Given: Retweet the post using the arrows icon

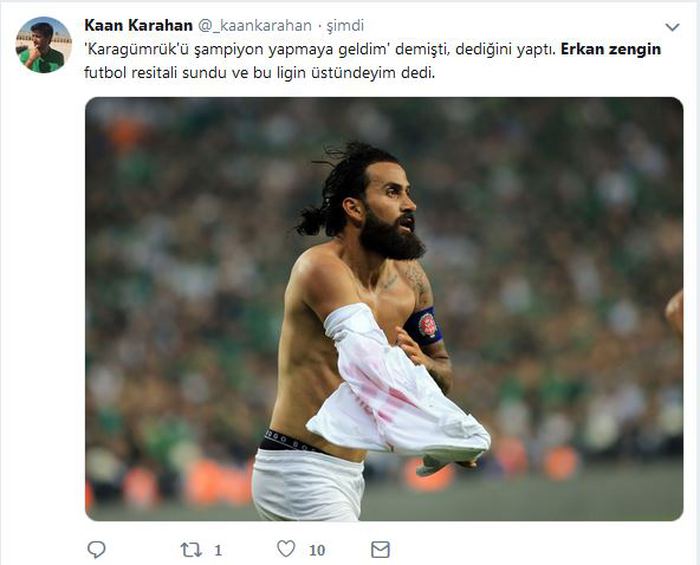Looking at the screenshot, I should tap(191, 550).
